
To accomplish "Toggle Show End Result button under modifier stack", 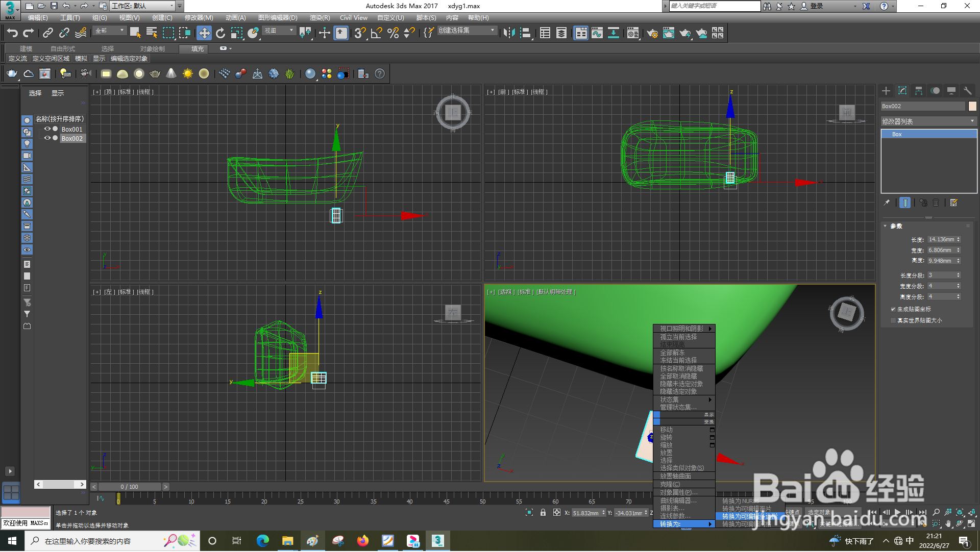I will point(905,203).
